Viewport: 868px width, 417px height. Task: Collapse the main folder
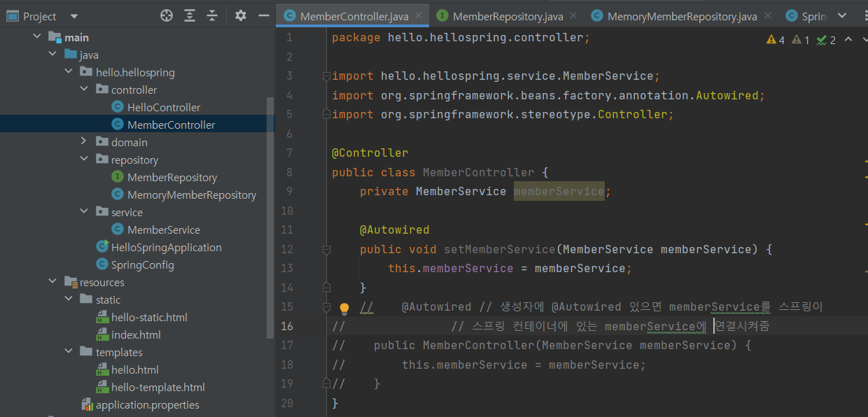tap(37, 37)
